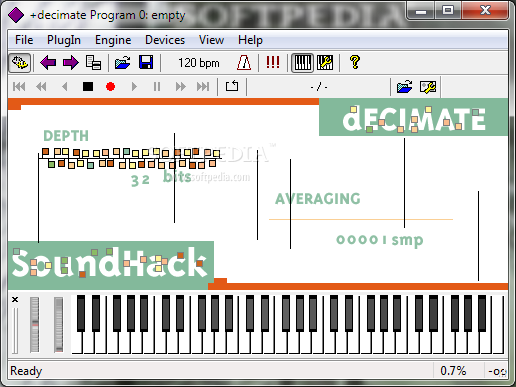Screen dimensions: 516x387
Task: Open player configuration wrench icon
Action: point(428,87)
